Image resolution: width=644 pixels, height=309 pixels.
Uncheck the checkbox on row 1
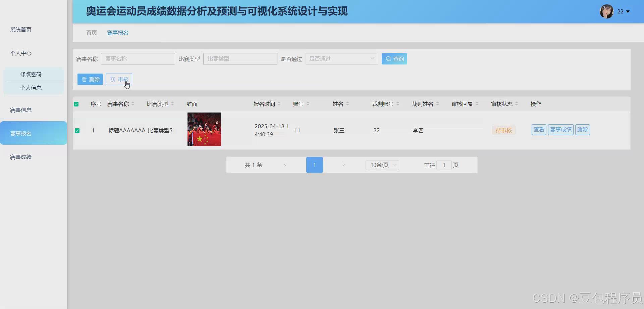[77, 131]
